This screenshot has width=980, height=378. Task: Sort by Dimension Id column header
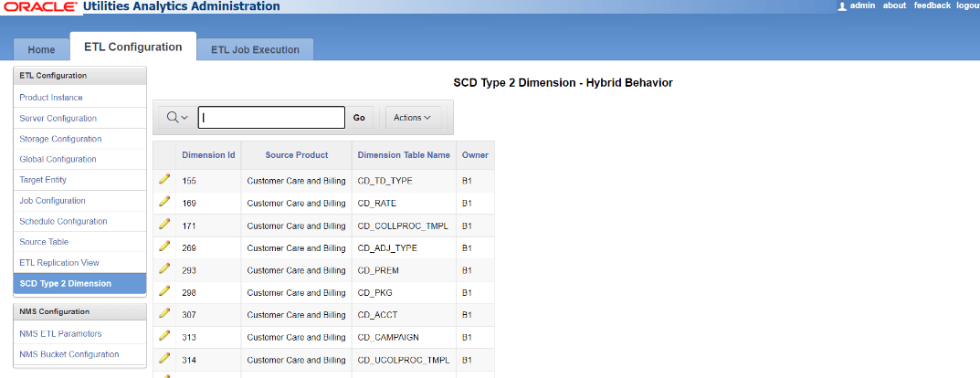click(209, 155)
